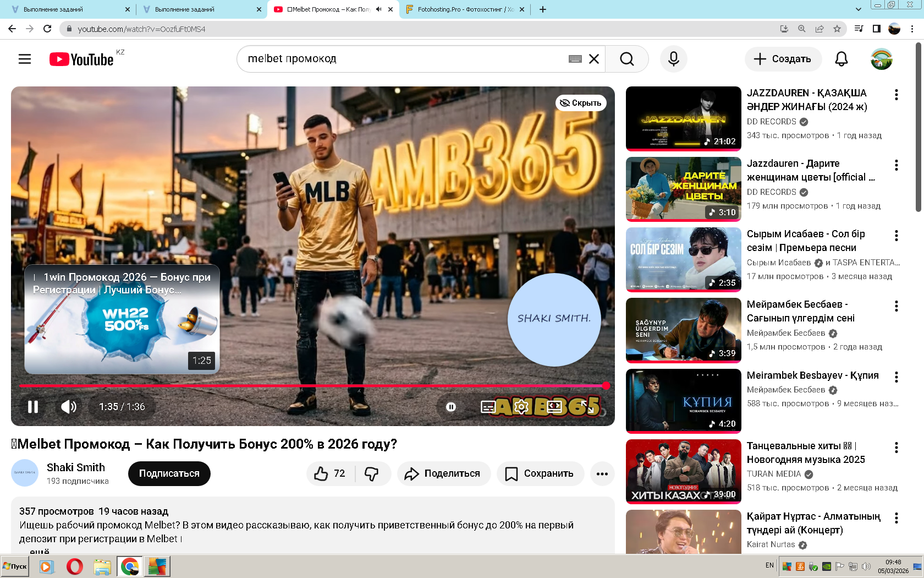Open browser zoom magnifier in address bar
Viewport: 924px width, 578px height.
pyautogui.click(x=802, y=29)
